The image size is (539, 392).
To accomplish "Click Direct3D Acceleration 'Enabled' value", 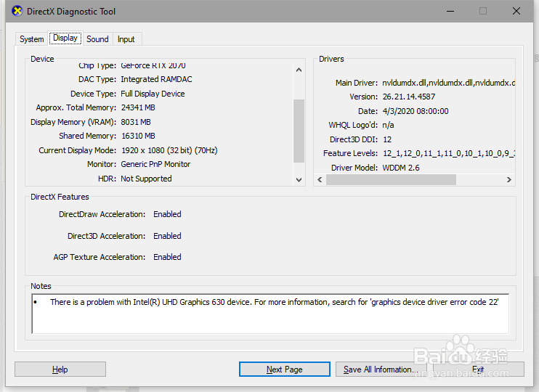I will click(167, 236).
